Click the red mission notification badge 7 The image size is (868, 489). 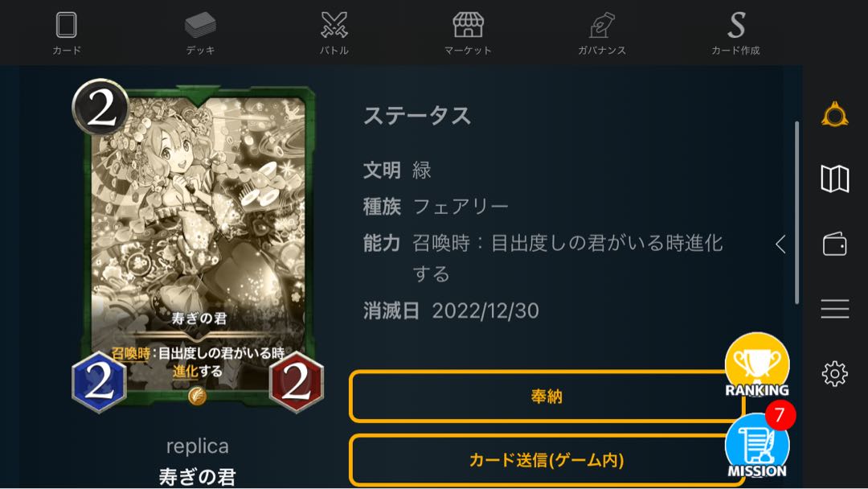pyautogui.click(x=780, y=415)
